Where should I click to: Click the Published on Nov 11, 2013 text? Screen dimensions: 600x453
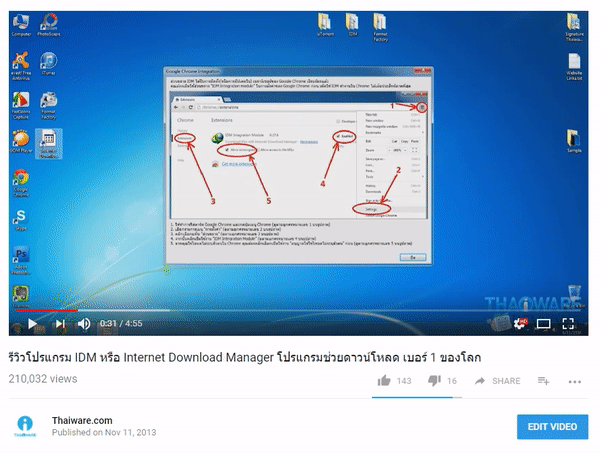104,432
